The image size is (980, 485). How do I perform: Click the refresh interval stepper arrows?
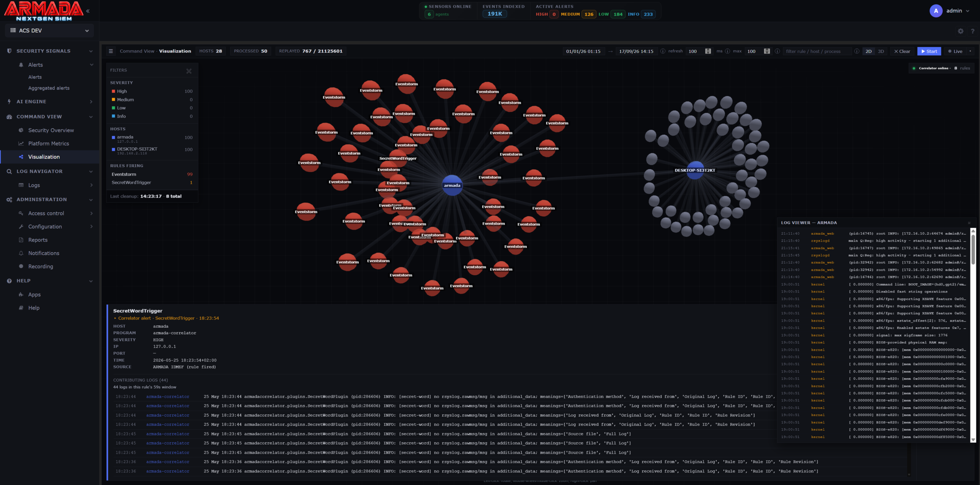pyautogui.click(x=708, y=51)
